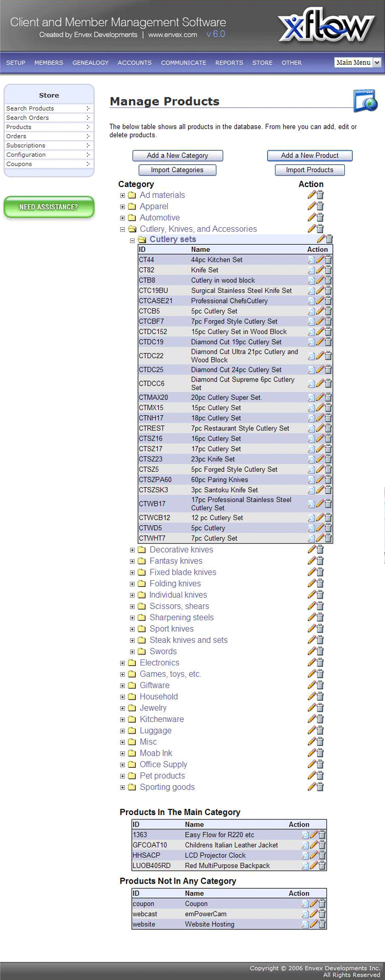Click the Import Categories button
The image size is (385, 980).
[x=177, y=170]
